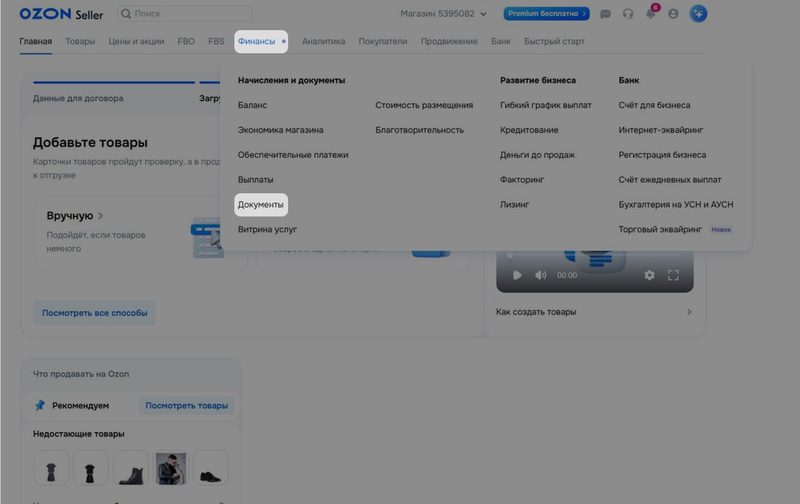Click the Недостающие товары heading

[79, 434]
